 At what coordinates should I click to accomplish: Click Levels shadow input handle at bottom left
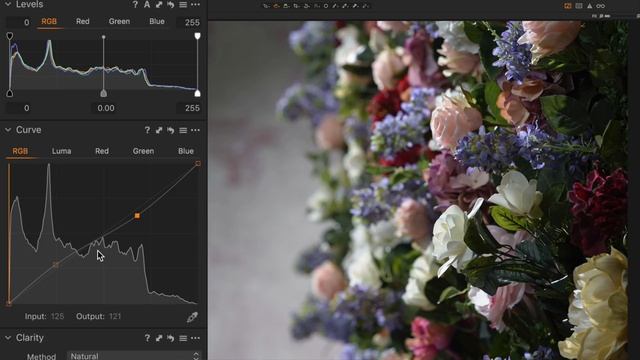[x=10, y=93]
